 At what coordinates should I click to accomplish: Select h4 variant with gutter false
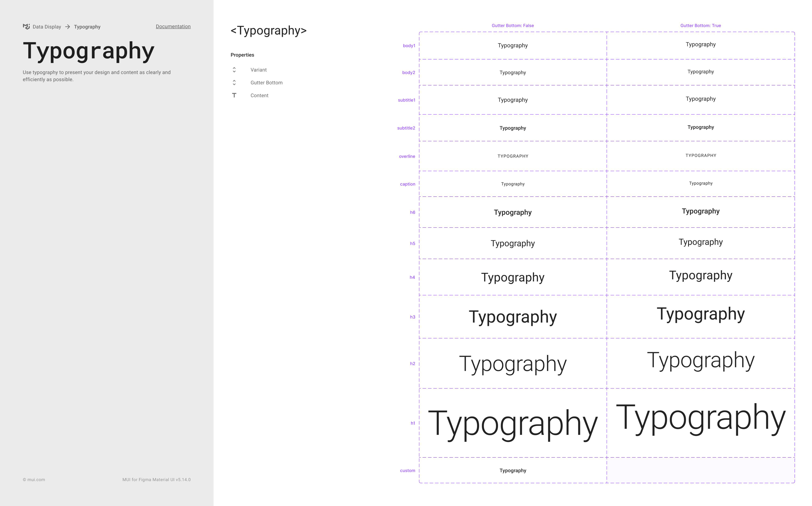click(513, 278)
